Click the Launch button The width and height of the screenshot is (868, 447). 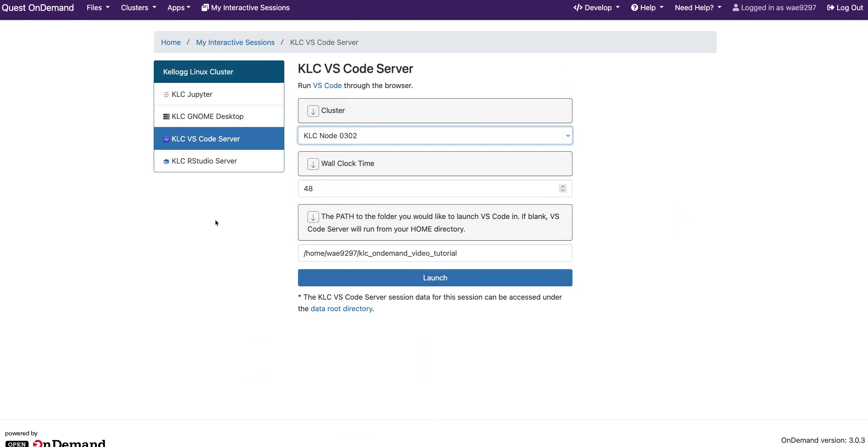coord(435,278)
